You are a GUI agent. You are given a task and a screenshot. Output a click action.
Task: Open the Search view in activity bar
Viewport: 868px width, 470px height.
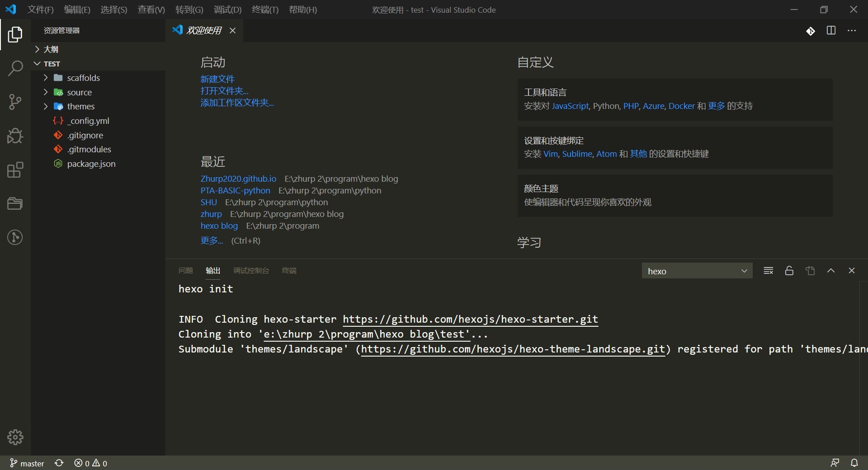tap(15, 68)
